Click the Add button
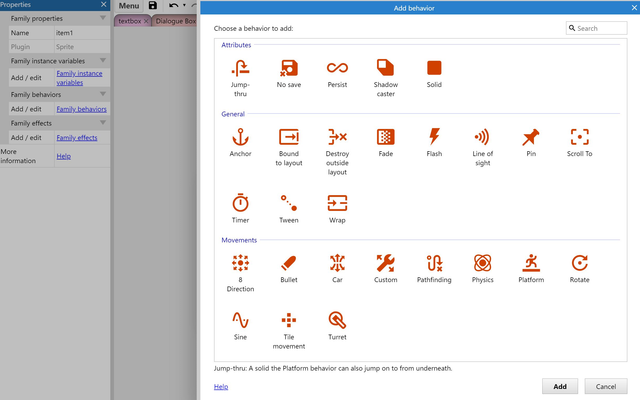Screen dimensions: 640x400 tap(560, 386)
